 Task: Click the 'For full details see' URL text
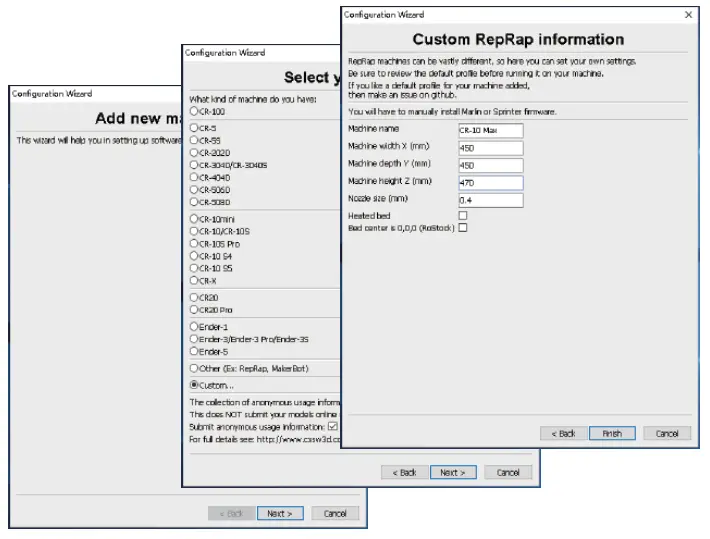(264, 439)
